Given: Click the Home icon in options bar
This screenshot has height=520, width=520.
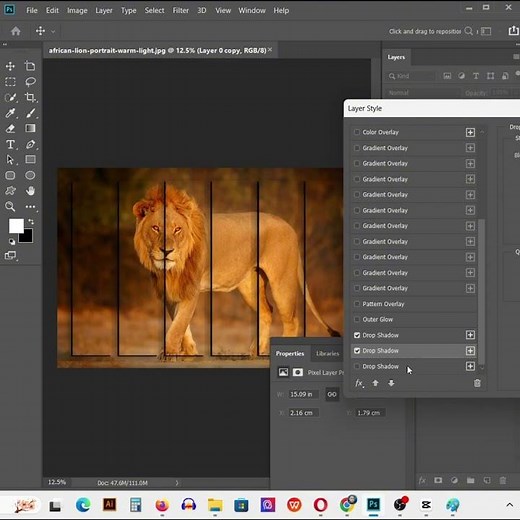Looking at the screenshot, I should pos(16,31).
